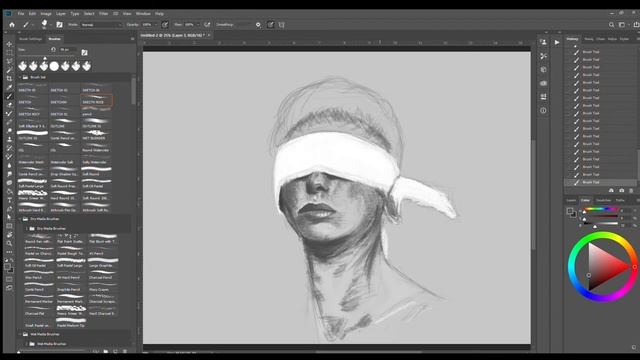640x360 pixels.
Task: Open the Actions panel play icon
Action: click(x=557, y=42)
